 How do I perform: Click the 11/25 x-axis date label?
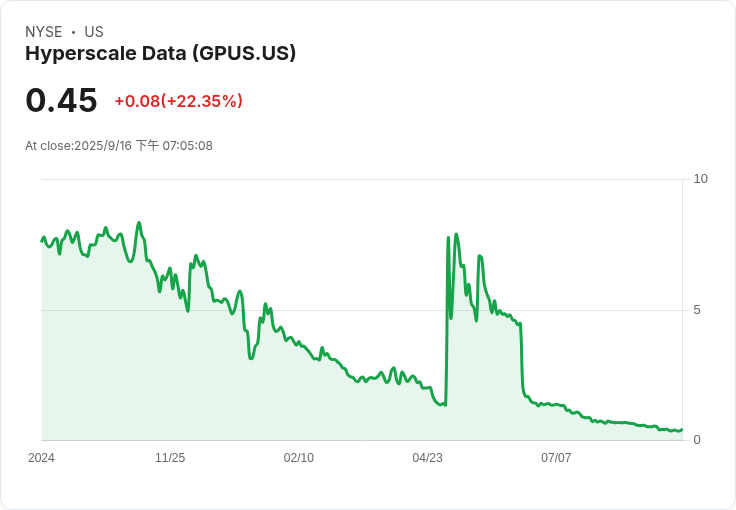pyautogui.click(x=170, y=458)
